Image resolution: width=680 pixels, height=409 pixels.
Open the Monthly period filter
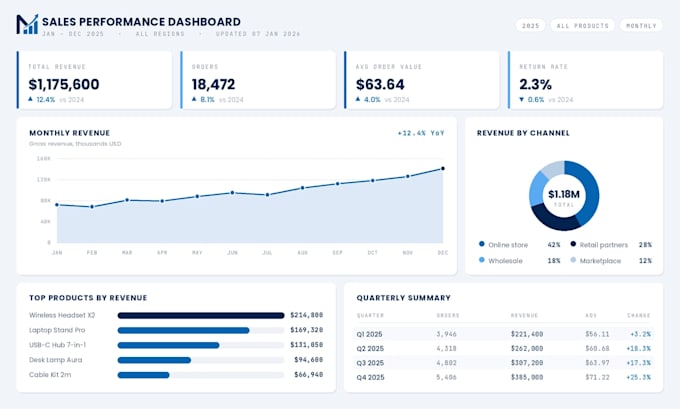[641, 26]
